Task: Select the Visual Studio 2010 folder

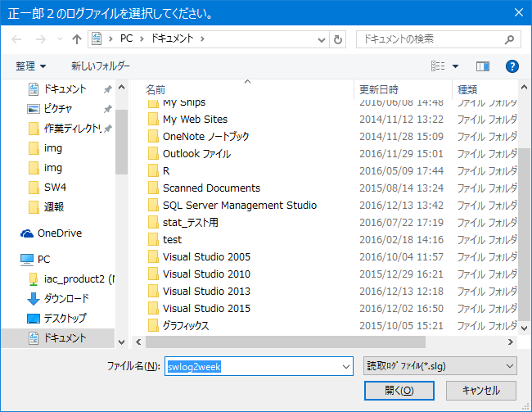Action: tap(206, 274)
